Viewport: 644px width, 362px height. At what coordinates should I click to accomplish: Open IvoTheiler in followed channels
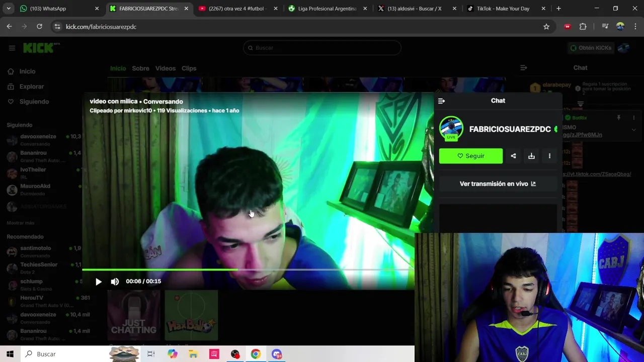click(x=44, y=173)
